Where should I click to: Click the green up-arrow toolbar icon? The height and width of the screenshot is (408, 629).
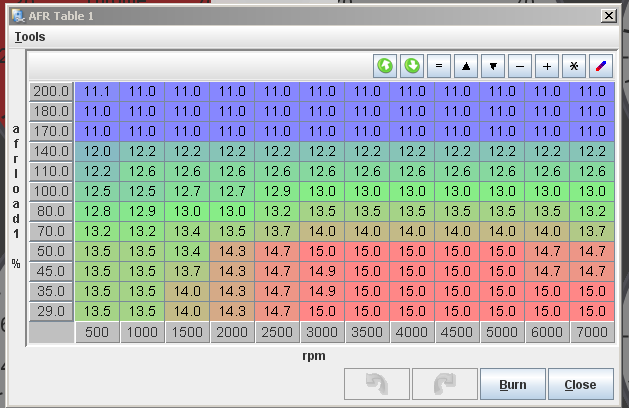[385, 66]
